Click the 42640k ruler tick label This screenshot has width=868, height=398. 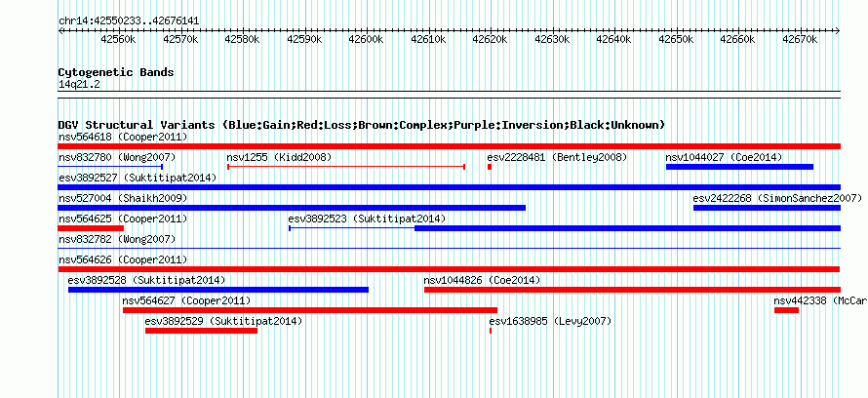pos(613,40)
